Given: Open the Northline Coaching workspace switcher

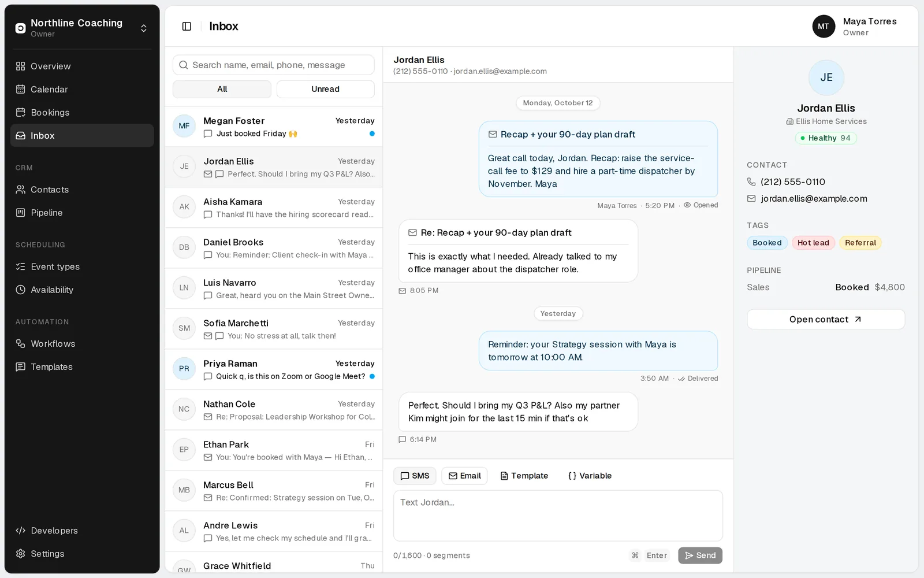Looking at the screenshot, I should pos(82,28).
